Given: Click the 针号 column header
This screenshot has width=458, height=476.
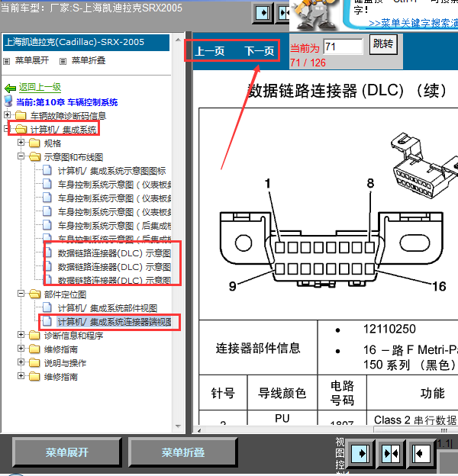Looking at the screenshot, I should 223,394.
